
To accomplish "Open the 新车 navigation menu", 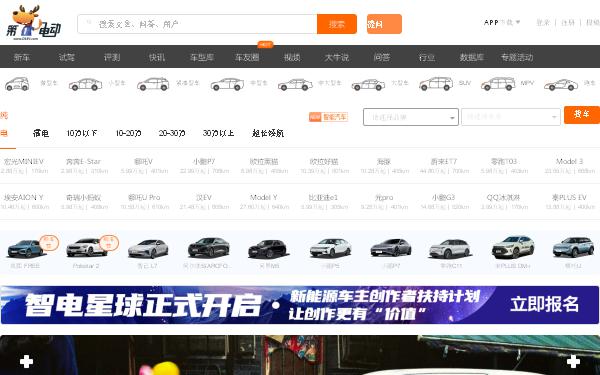I will [x=21, y=57].
